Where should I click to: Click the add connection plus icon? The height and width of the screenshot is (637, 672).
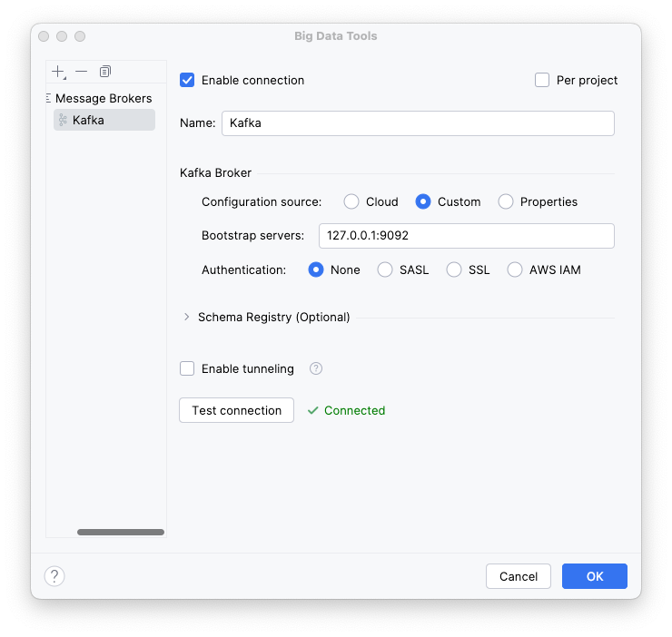58,72
